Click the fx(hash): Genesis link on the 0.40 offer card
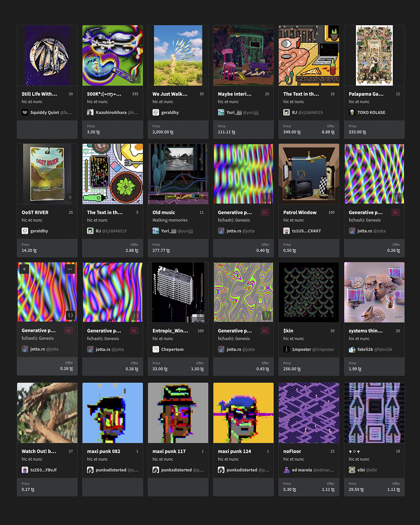The width and height of the screenshot is (420, 525). pos(234,220)
